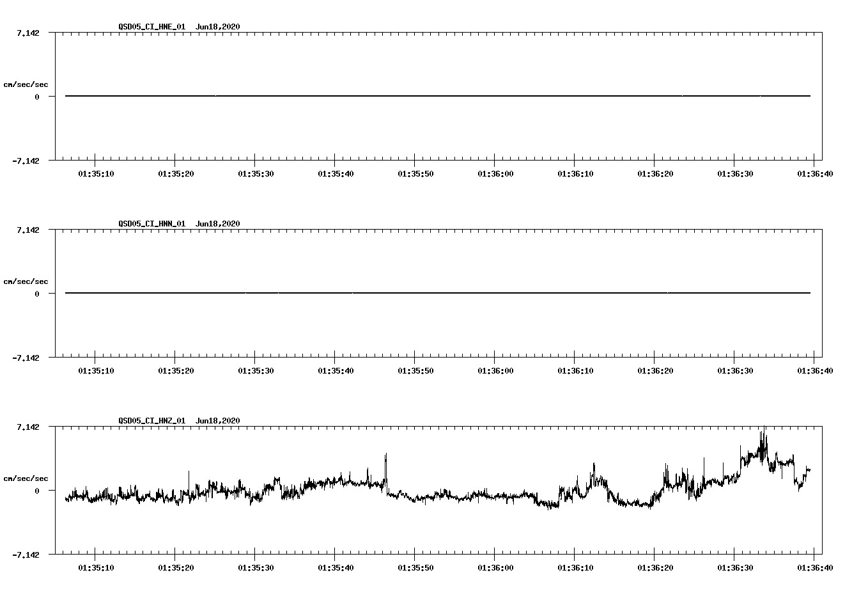Click the cm/sec/sec unit label on HNN plot
The image size is (868, 591).
click(x=26, y=281)
